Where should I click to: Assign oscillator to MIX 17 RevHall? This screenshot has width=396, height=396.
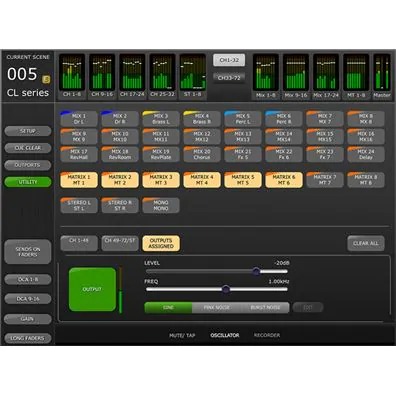pos(79,154)
